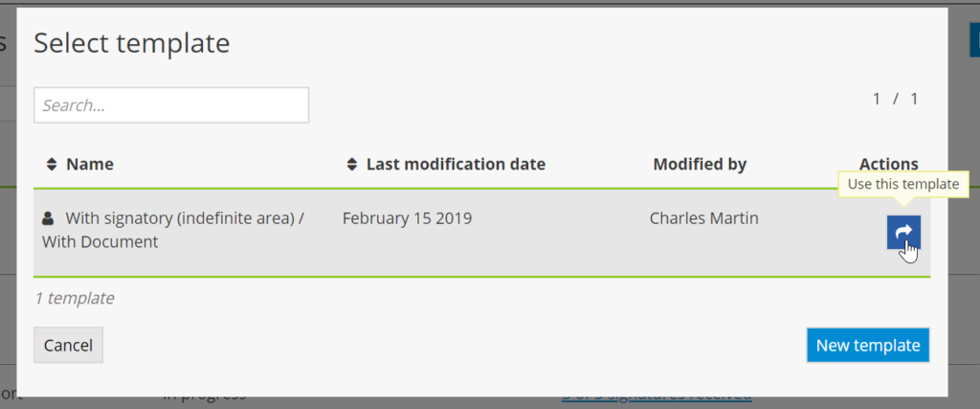Click the February 15 2019 date cell

407,218
